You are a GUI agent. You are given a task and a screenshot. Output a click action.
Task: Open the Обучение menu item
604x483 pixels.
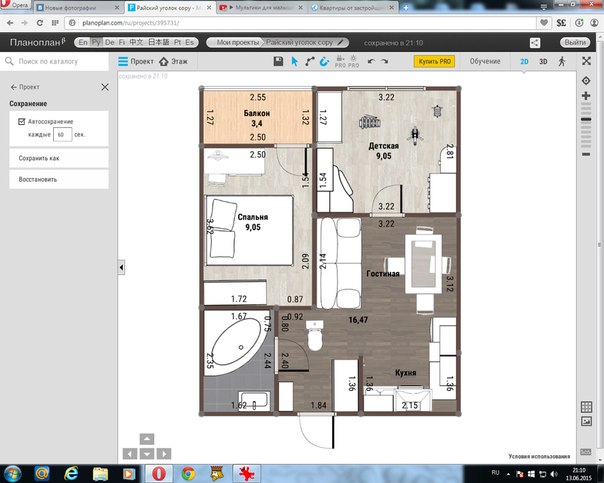tap(485, 61)
